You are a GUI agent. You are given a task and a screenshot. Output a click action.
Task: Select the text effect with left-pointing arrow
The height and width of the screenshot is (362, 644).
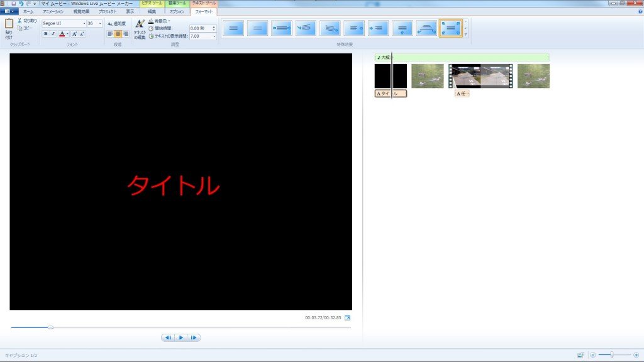pyautogui.click(x=354, y=28)
